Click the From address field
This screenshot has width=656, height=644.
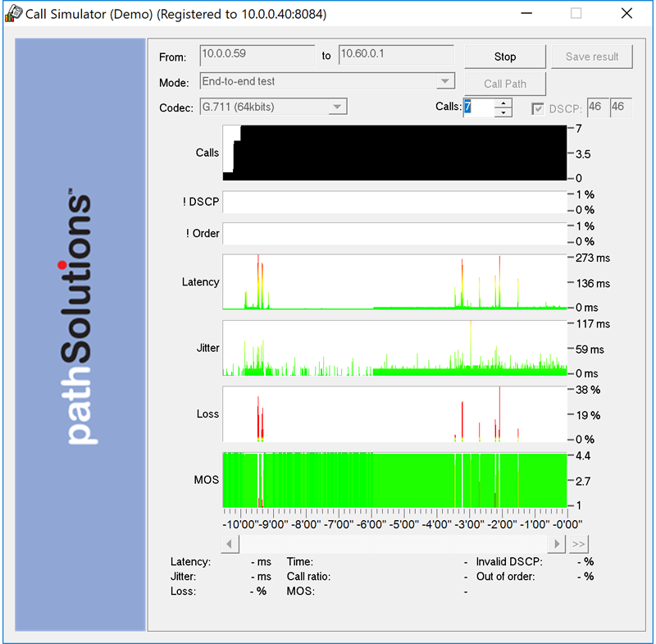tap(257, 55)
